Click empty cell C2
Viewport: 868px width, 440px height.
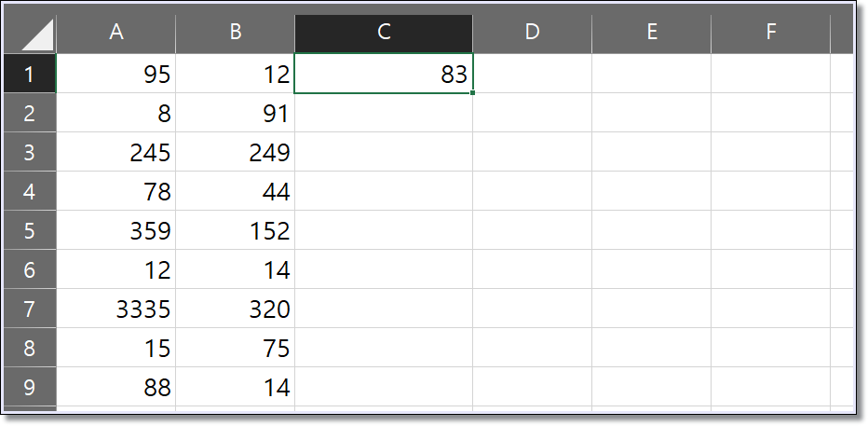[384, 113]
